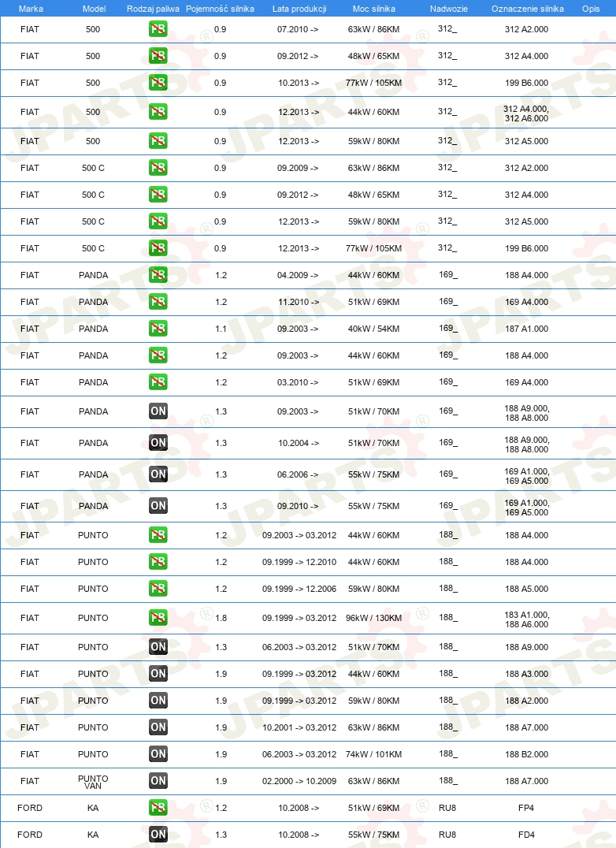This screenshot has height=848, width=616.
Task: Click petrol icon in 500 312 A4.000, 312 A6.000 row
Action: click(x=158, y=112)
